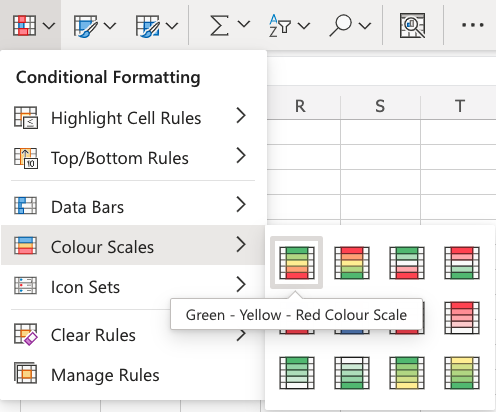
Task: Expand the Sort & Filter dropdown arrow
Action: [304, 25]
